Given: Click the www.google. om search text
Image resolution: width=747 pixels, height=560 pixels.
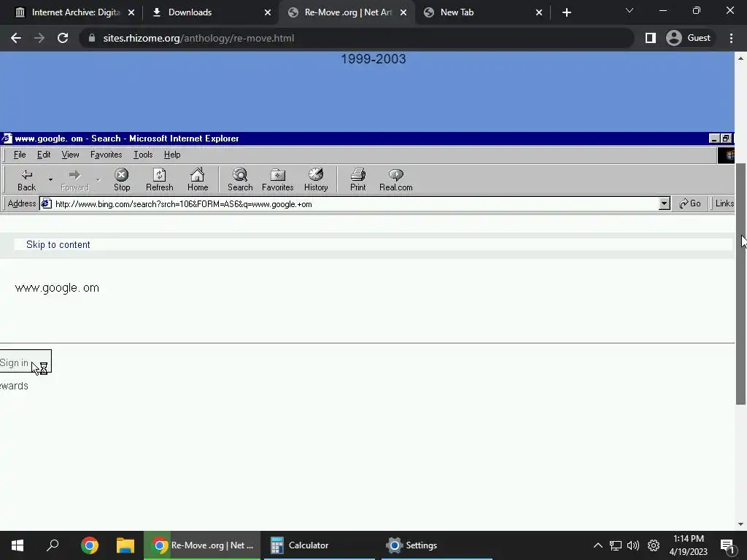Looking at the screenshot, I should (57, 288).
